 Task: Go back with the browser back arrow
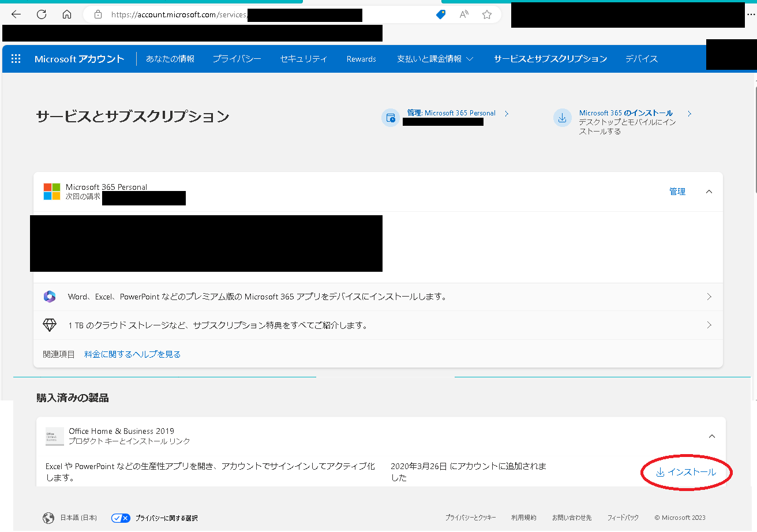[16, 14]
